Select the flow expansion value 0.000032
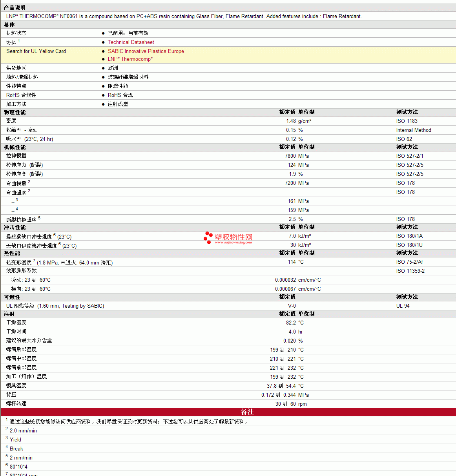Viewport: 456px width, 476px height. (286, 280)
